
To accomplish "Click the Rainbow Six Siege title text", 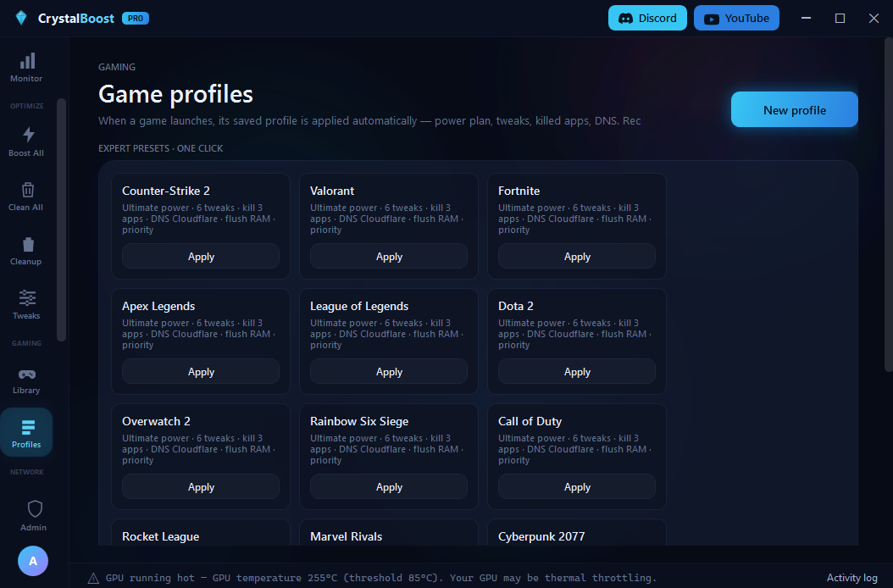I will (359, 421).
